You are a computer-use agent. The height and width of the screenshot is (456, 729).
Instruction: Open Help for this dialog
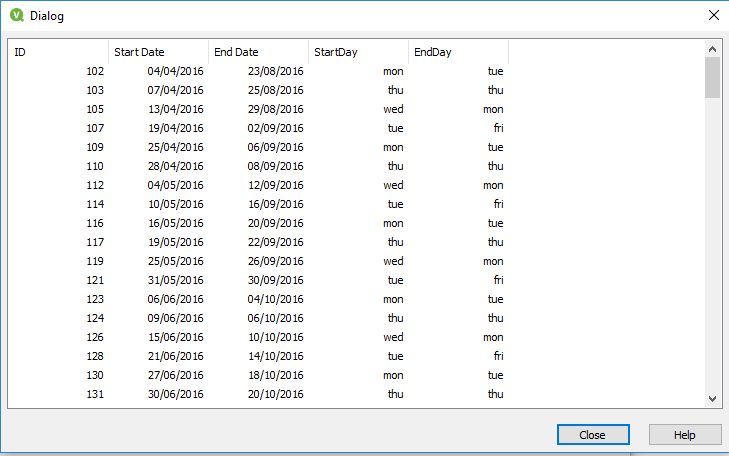(685, 435)
